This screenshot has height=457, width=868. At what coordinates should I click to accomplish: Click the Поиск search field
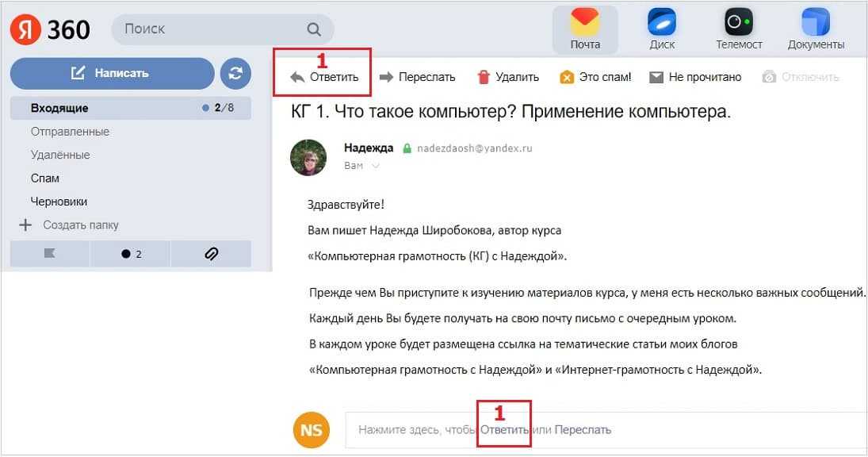(x=223, y=29)
